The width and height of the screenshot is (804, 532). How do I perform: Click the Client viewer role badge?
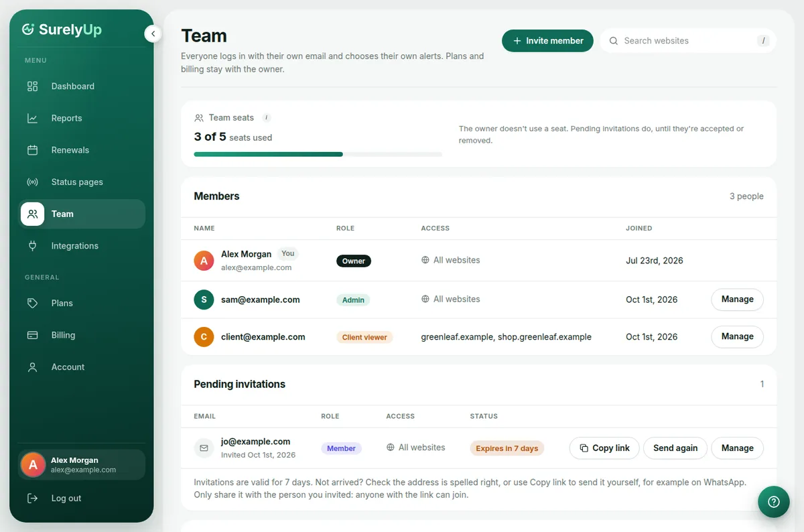click(x=364, y=337)
